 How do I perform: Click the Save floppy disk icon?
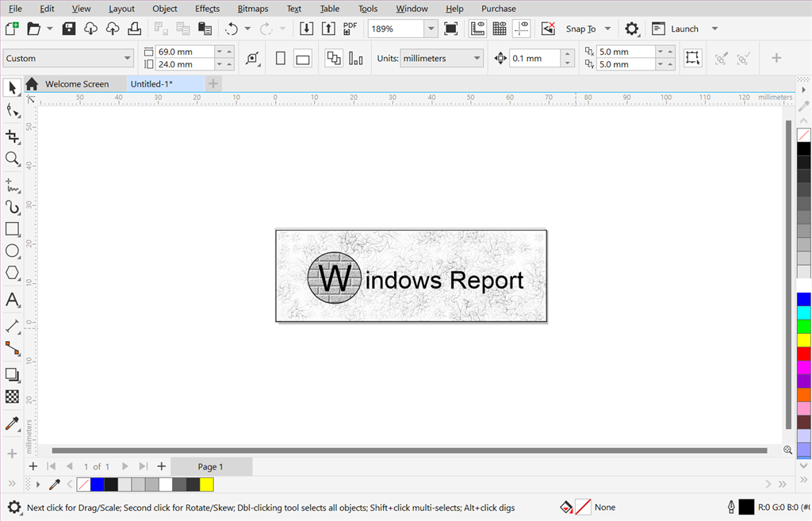click(69, 29)
